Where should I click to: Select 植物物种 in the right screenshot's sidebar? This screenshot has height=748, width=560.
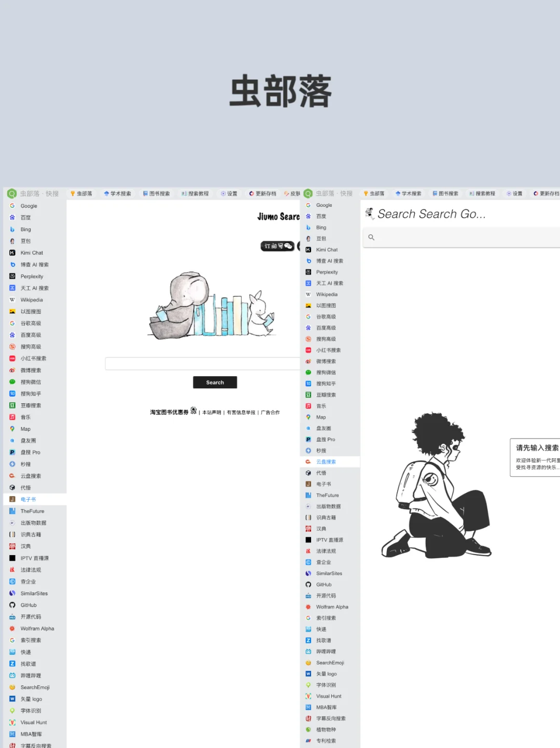pos(330,729)
